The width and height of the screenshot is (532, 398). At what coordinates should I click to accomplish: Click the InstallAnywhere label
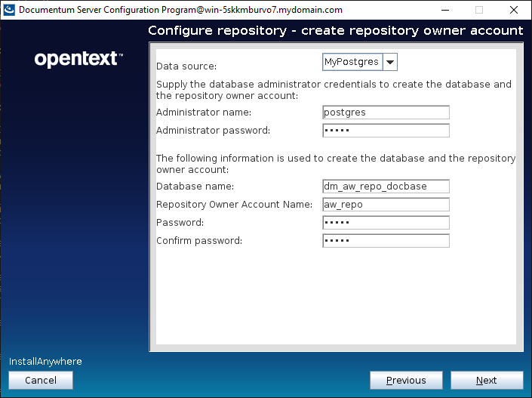pos(45,362)
